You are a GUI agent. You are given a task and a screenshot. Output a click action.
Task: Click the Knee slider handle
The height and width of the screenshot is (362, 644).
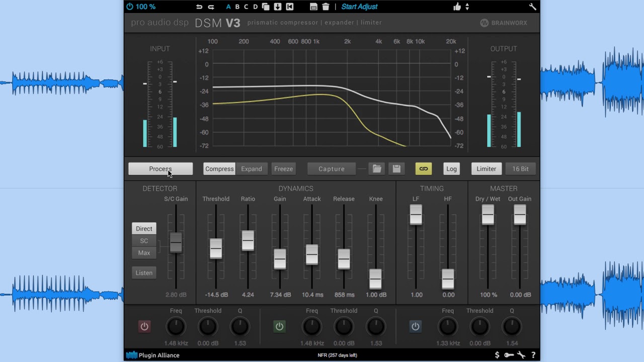[x=375, y=279]
